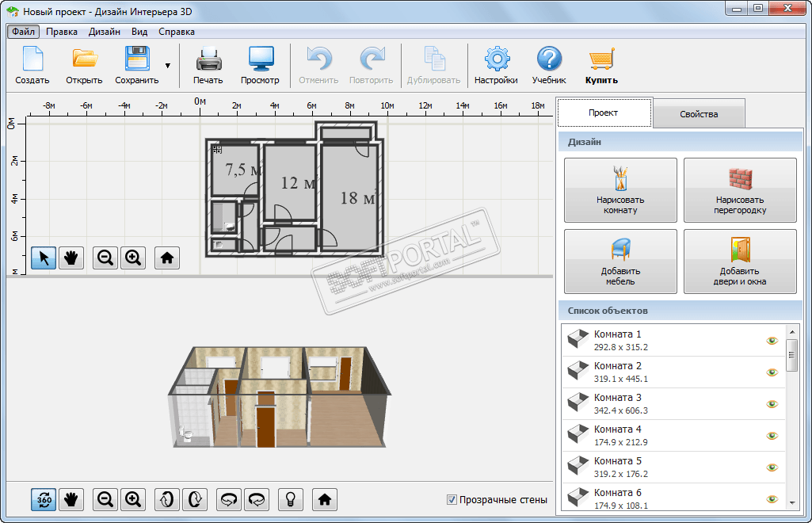The width and height of the screenshot is (812, 523).
Task: Hide Комната 1 using eye icon
Action: [x=772, y=341]
